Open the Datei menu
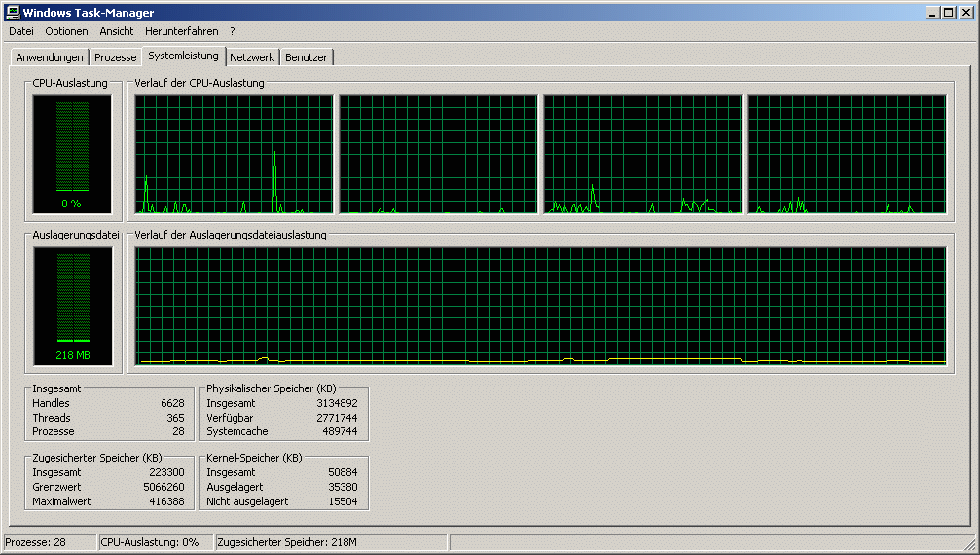Viewport: 980px width, 555px height. [21, 31]
